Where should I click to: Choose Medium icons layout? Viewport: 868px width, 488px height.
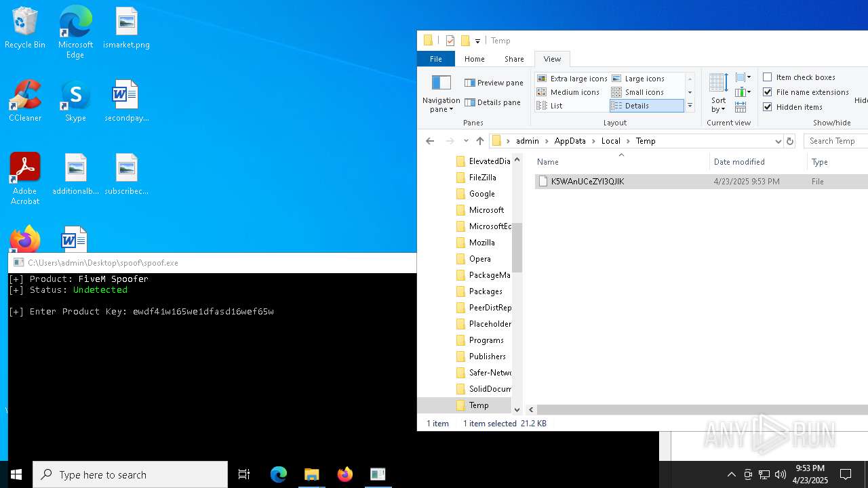click(x=568, y=92)
